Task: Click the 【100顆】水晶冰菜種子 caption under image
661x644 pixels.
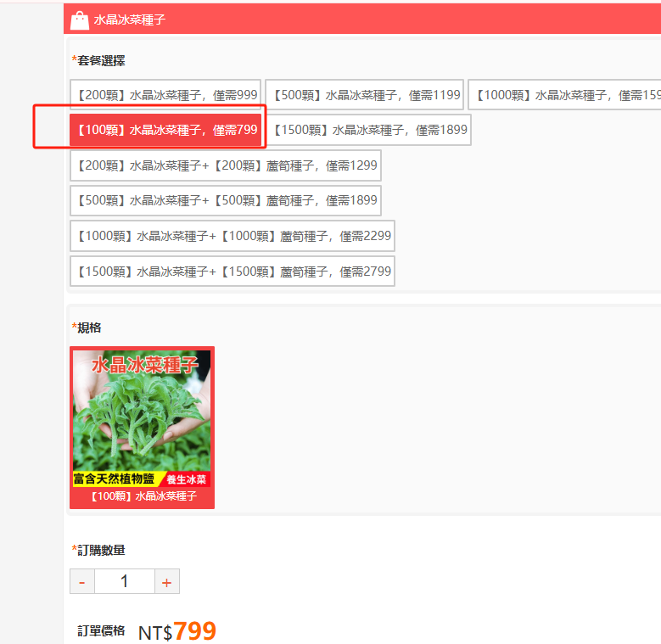Action: 142,496
